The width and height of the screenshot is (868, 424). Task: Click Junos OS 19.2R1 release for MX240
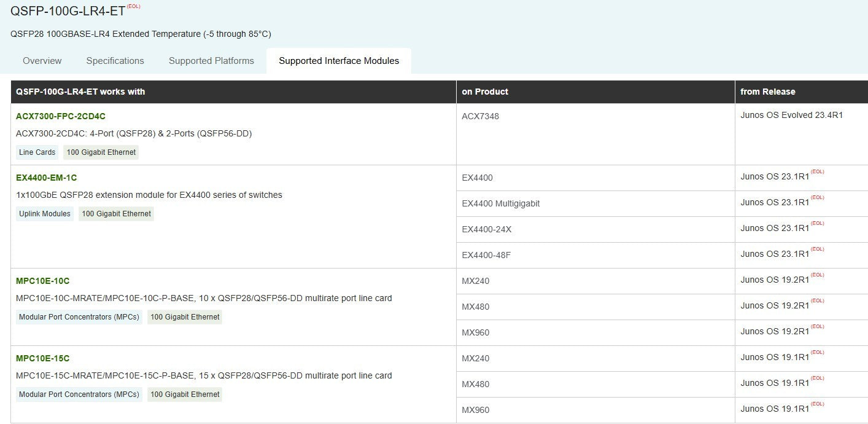775,280
